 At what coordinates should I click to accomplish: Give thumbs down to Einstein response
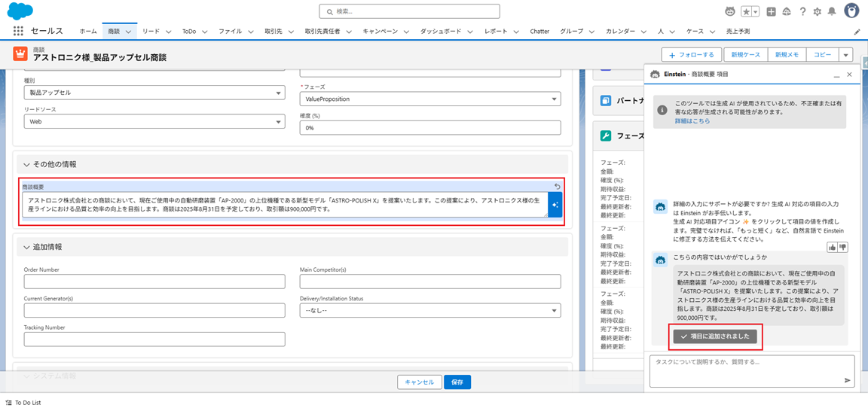[x=842, y=247]
